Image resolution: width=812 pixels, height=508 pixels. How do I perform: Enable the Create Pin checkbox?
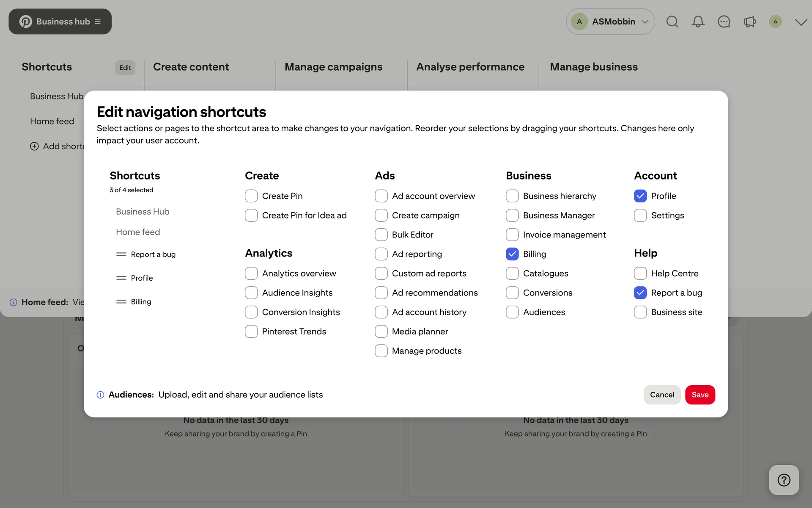251,196
